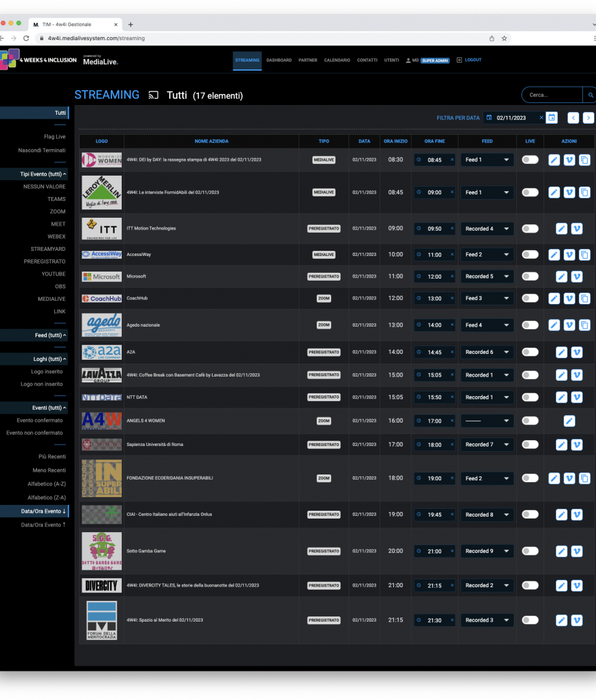Click the pencil edit icon for AccessiWay

click(x=554, y=255)
